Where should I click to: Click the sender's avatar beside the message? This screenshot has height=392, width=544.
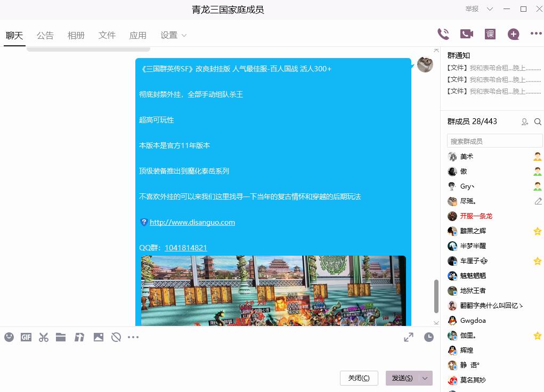[x=425, y=64]
